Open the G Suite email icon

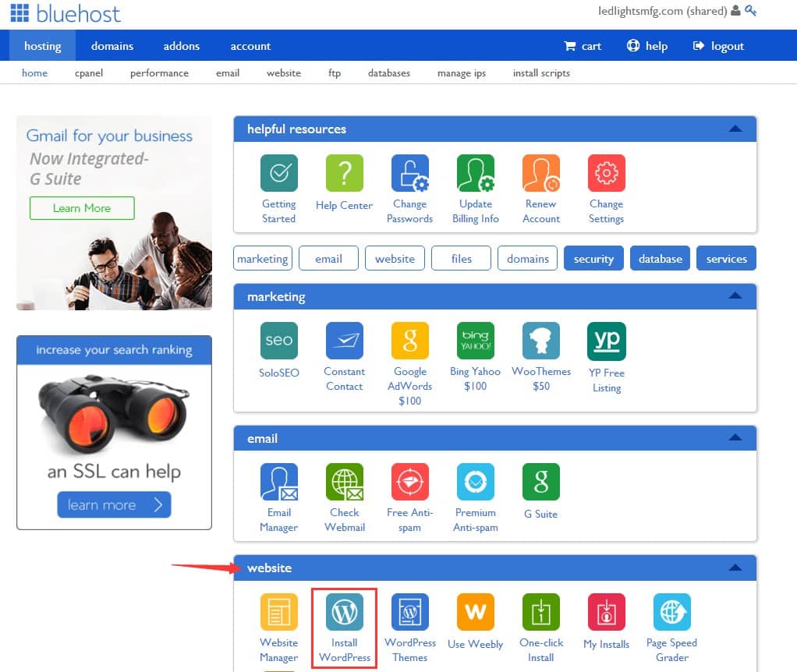[540, 483]
